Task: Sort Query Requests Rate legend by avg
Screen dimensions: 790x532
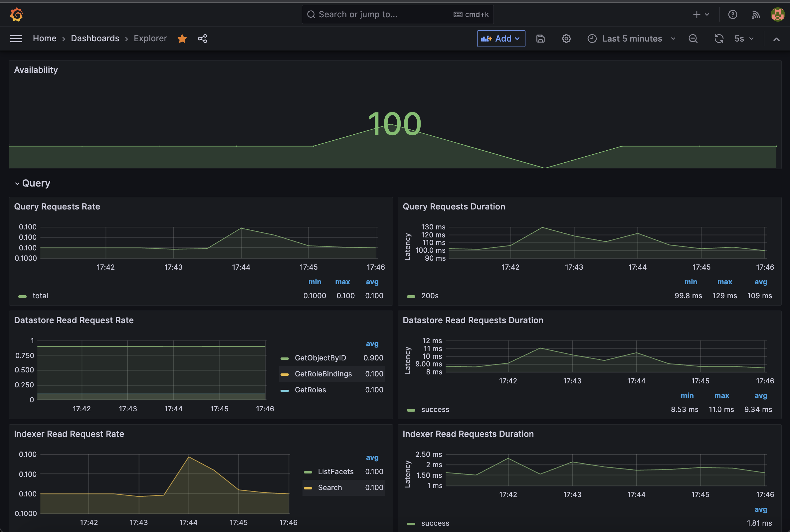Action: point(372,282)
